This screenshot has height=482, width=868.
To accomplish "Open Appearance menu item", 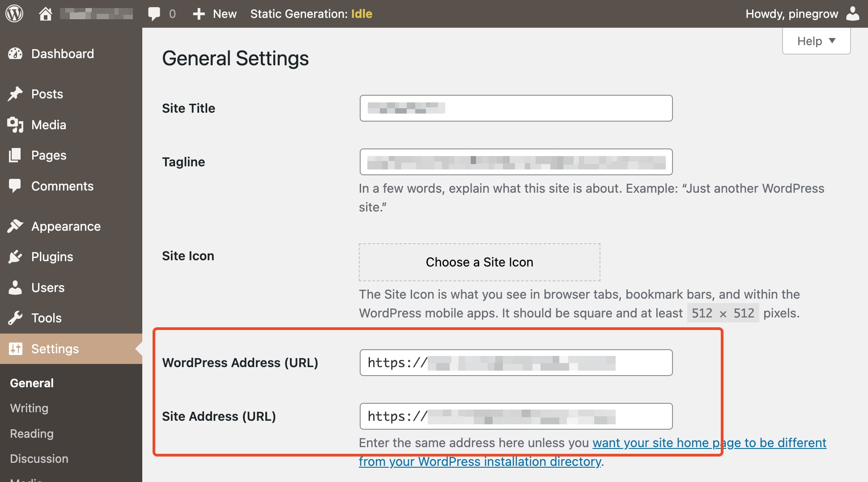I will click(x=71, y=226).
